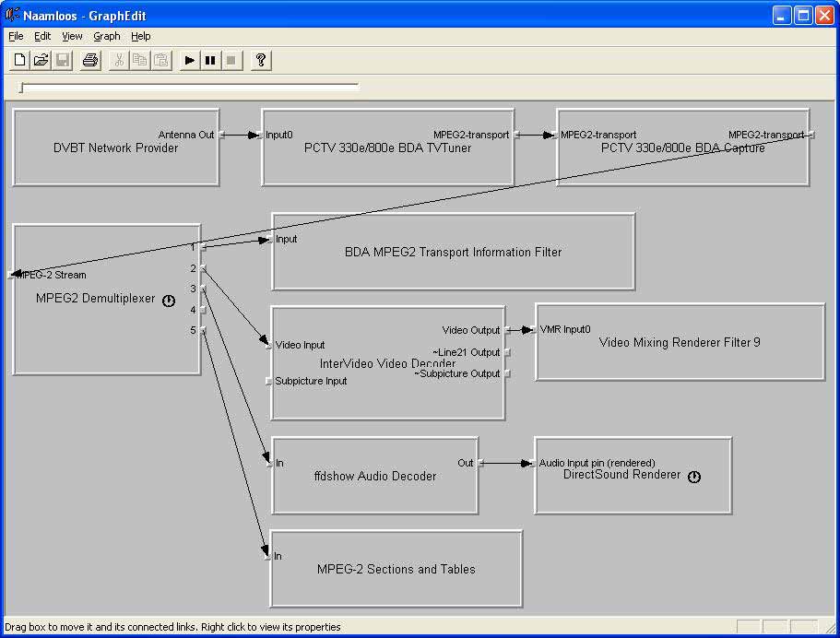Click the VMR Input0 pin

[533, 330]
